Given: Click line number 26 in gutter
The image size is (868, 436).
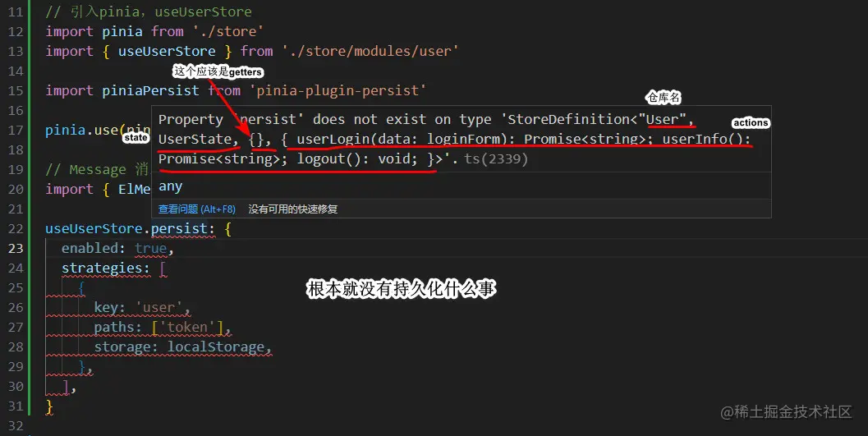Looking at the screenshot, I should point(16,308).
